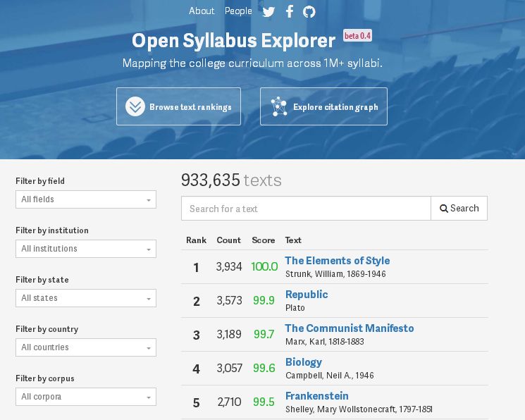Click the magnifier icon in Search button
This screenshot has width=525, height=420.
pos(444,209)
